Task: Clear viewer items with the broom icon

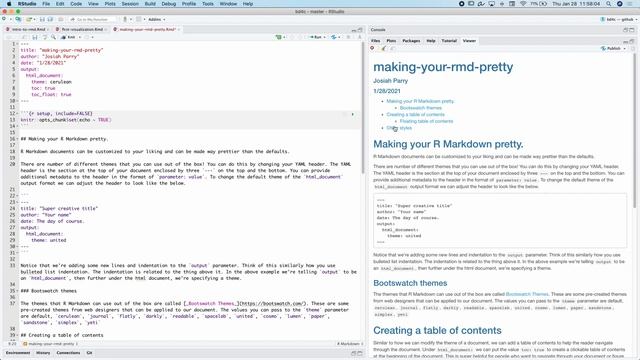Action: [x=383, y=49]
